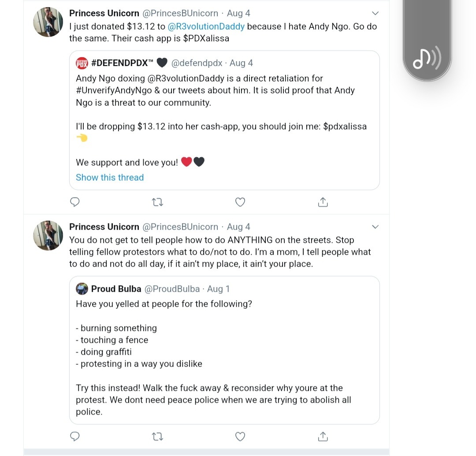The width and height of the screenshot is (476, 456).
Task: Expand the second tweet's more-options chevron
Action: tap(375, 227)
